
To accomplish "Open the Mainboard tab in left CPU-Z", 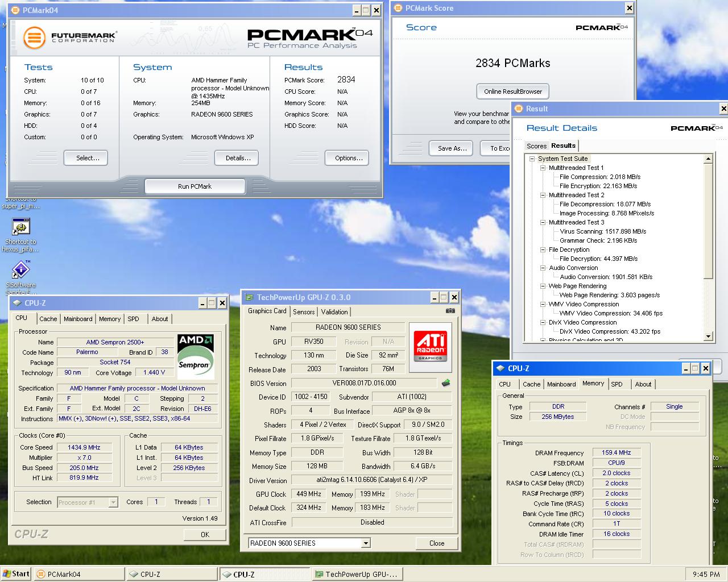I will tap(78, 319).
